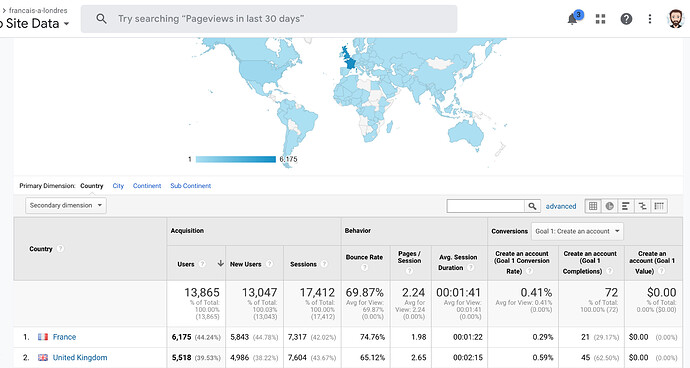Image resolution: width=690 pixels, height=368 pixels.
Task: Click the total bounce rate 69.87%
Action: pos(364,292)
